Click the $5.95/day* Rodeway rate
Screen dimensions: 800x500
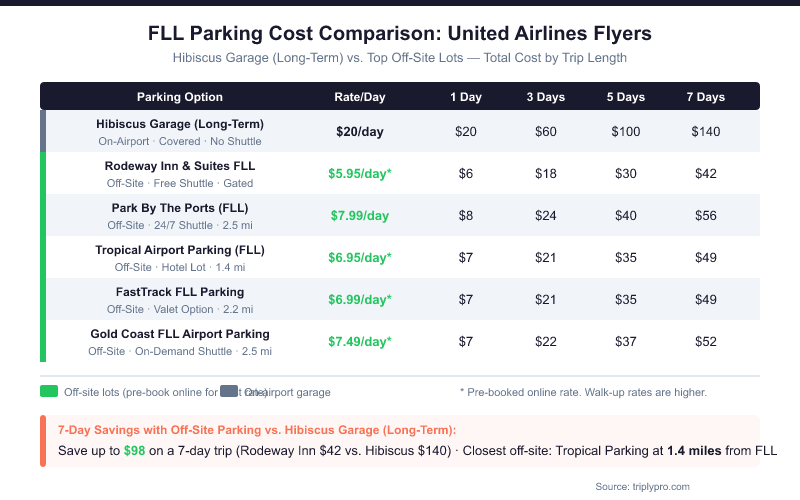tap(360, 173)
